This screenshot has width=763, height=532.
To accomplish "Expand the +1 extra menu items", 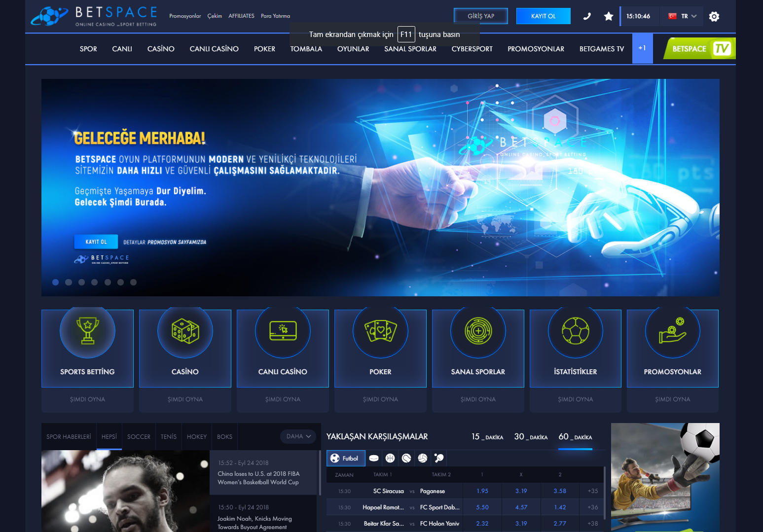I will 642,48.
